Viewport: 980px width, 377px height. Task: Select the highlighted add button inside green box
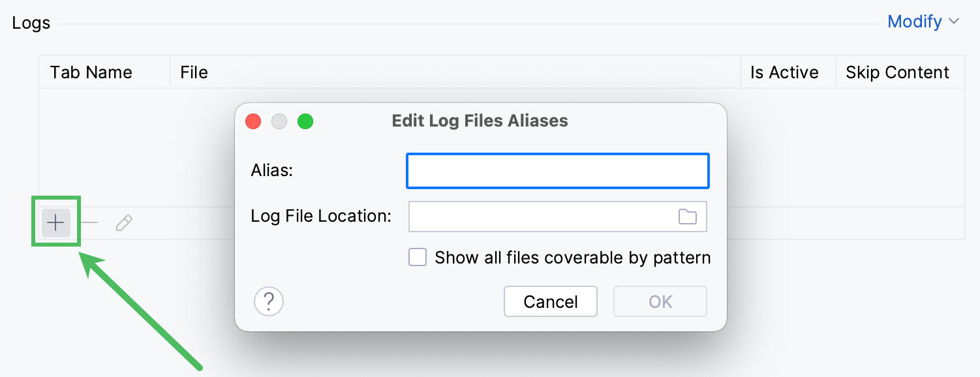click(55, 222)
